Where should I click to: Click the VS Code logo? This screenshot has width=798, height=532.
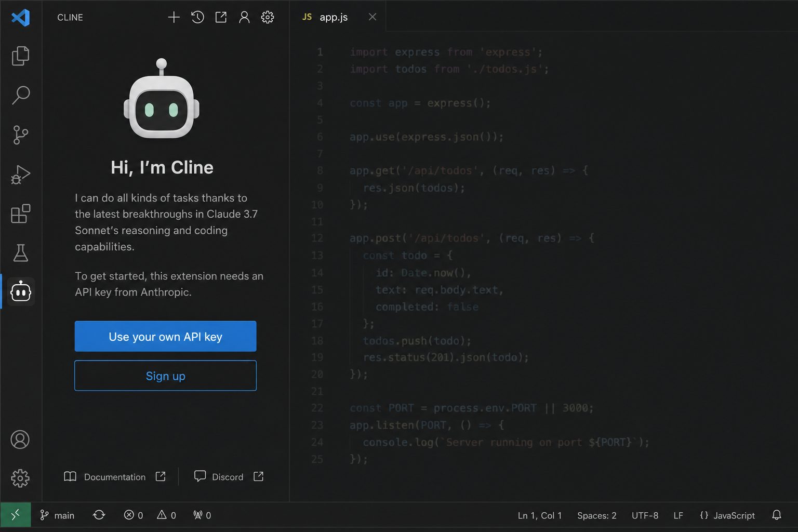[21, 18]
